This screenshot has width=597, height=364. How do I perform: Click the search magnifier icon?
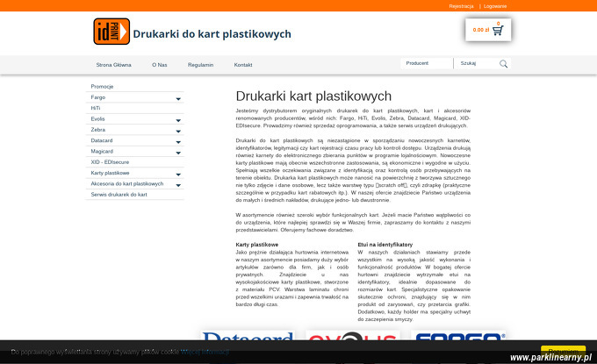pyautogui.click(x=503, y=64)
